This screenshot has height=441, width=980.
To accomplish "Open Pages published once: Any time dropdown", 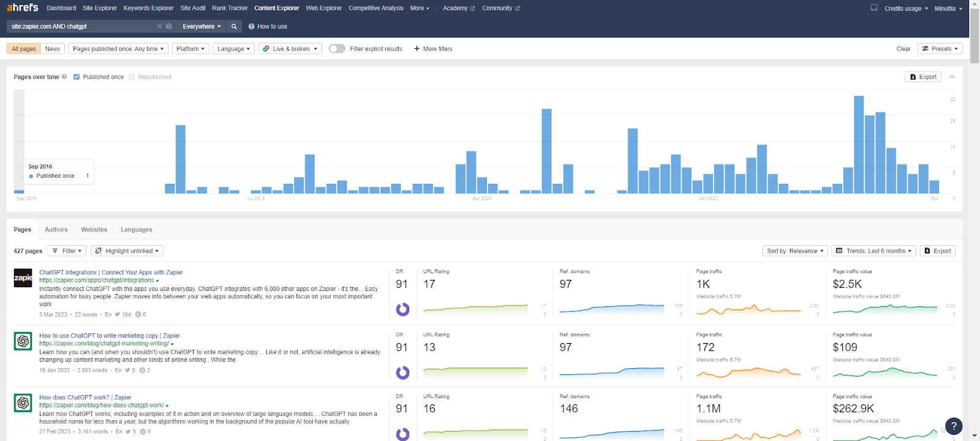I will (118, 48).
